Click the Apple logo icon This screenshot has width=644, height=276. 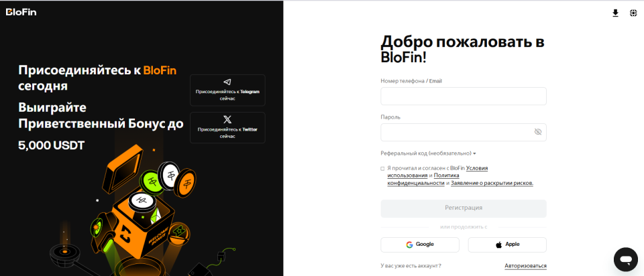(x=498, y=245)
